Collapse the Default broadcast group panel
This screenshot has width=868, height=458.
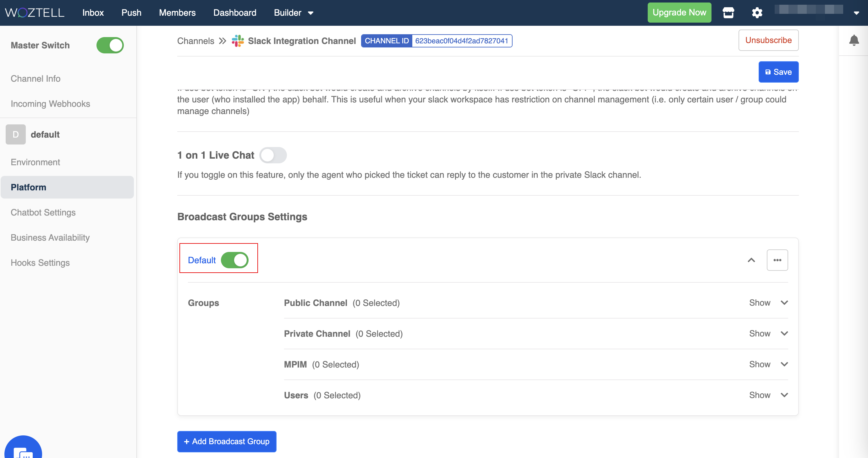click(751, 260)
